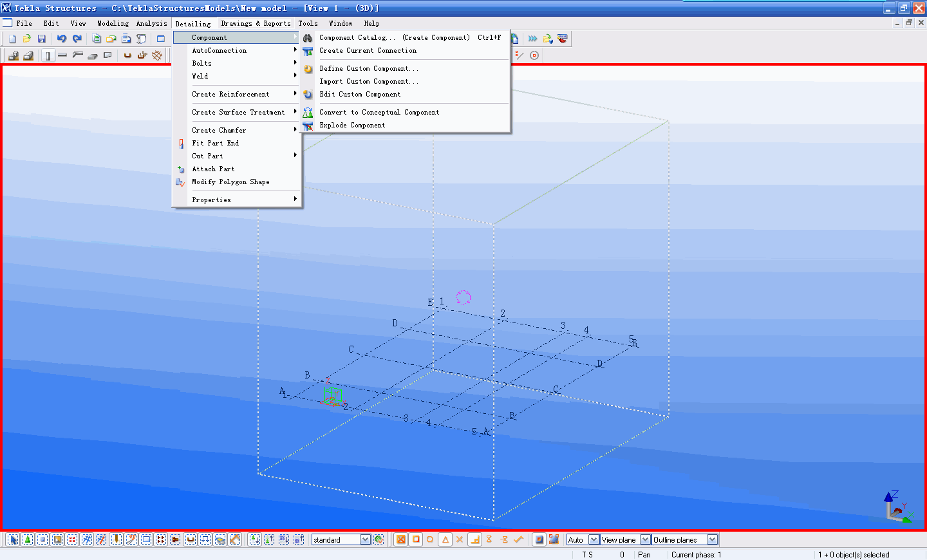Toggle the Select all switch
927x560 pixels.
(12, 539)
